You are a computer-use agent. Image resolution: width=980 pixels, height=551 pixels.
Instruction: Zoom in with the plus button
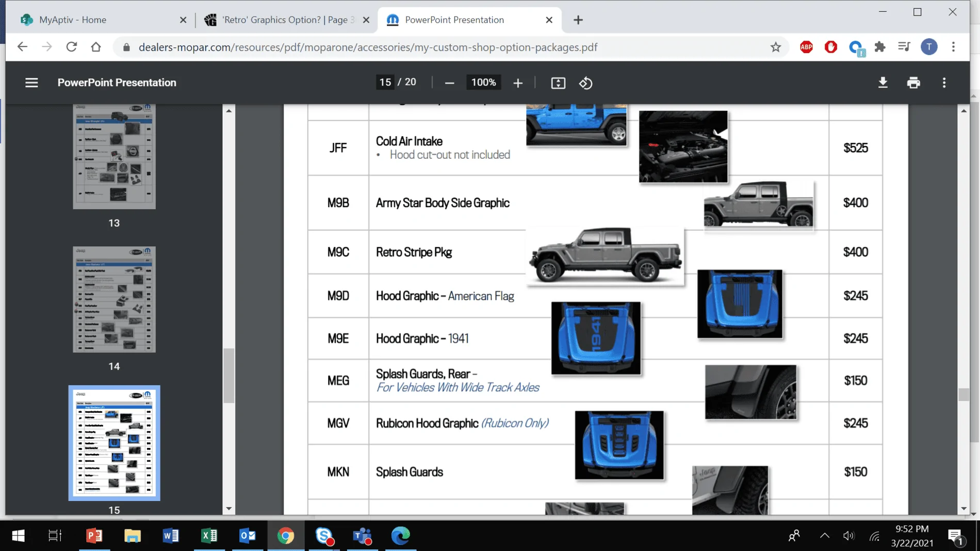(x=518, y=83)
